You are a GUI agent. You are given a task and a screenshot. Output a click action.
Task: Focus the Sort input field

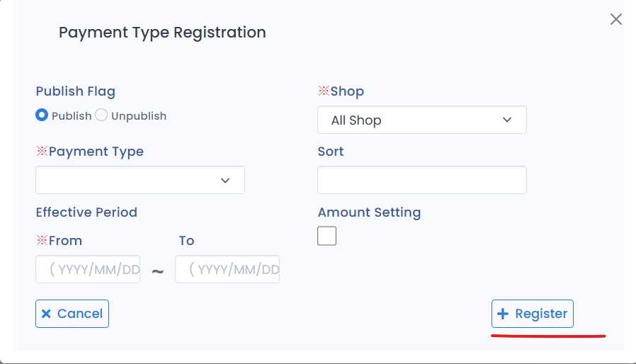pos(421,181)
